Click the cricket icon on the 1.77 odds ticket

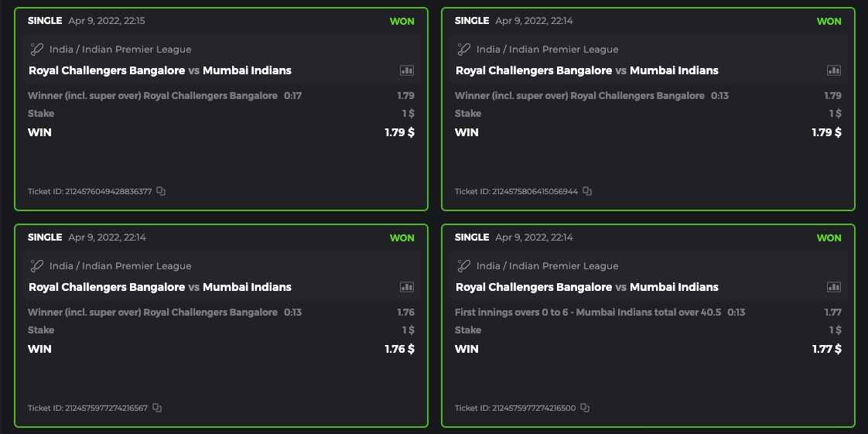coord(463,266)
